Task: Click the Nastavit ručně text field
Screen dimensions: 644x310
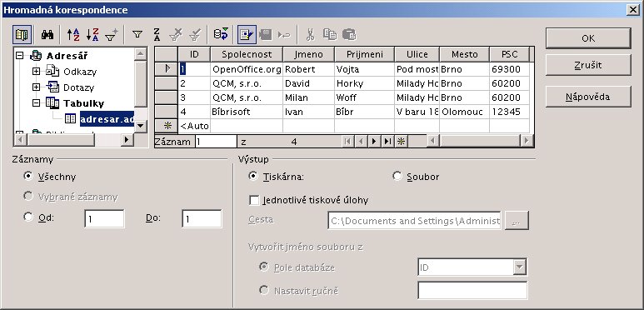Action: [472, 290]
